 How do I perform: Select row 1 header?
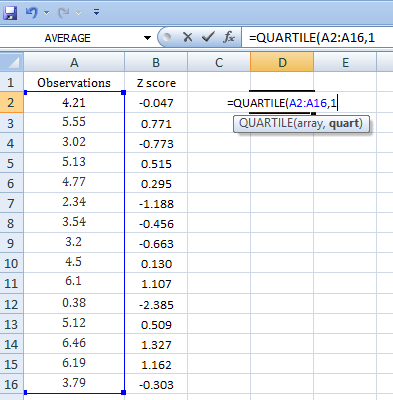(12, 82)
